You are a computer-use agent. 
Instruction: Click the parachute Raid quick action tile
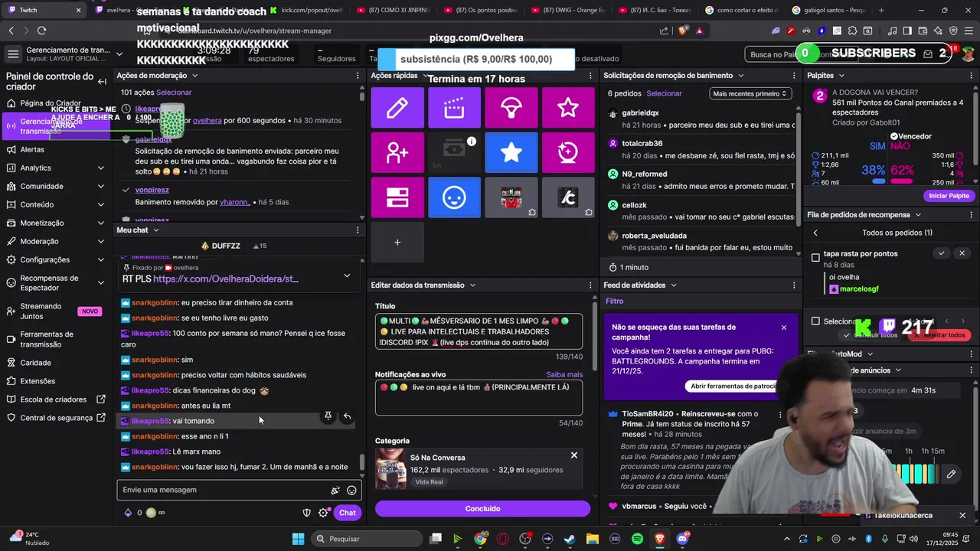click(x=511, y=108)
